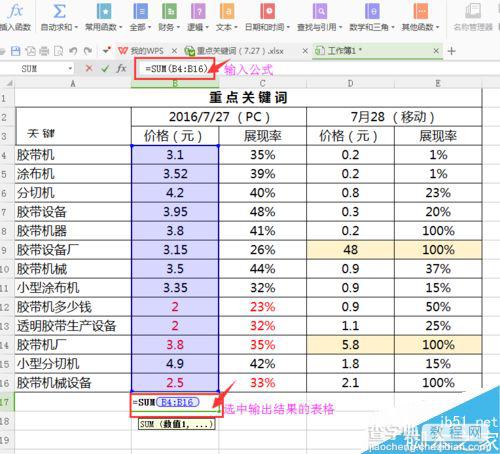Viewport: 500px width, 454px height.
Task: Click the cell 透明胶带生产设备
Action: [73, 326]
